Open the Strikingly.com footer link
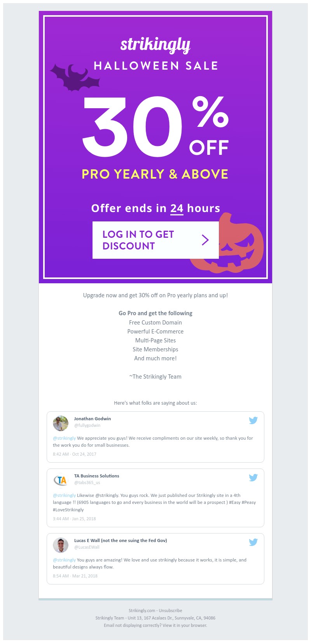Screen dimensions: 311x644 point(142,611)
